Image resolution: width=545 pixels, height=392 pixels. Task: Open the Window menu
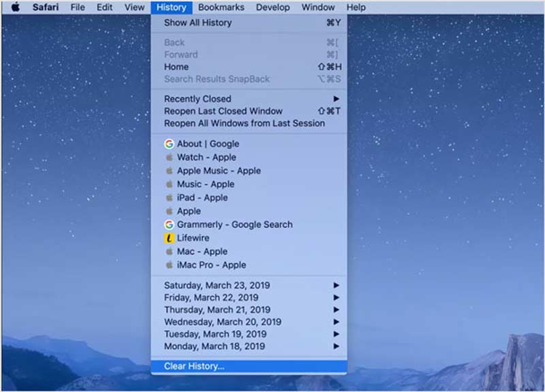click(318, 7)
